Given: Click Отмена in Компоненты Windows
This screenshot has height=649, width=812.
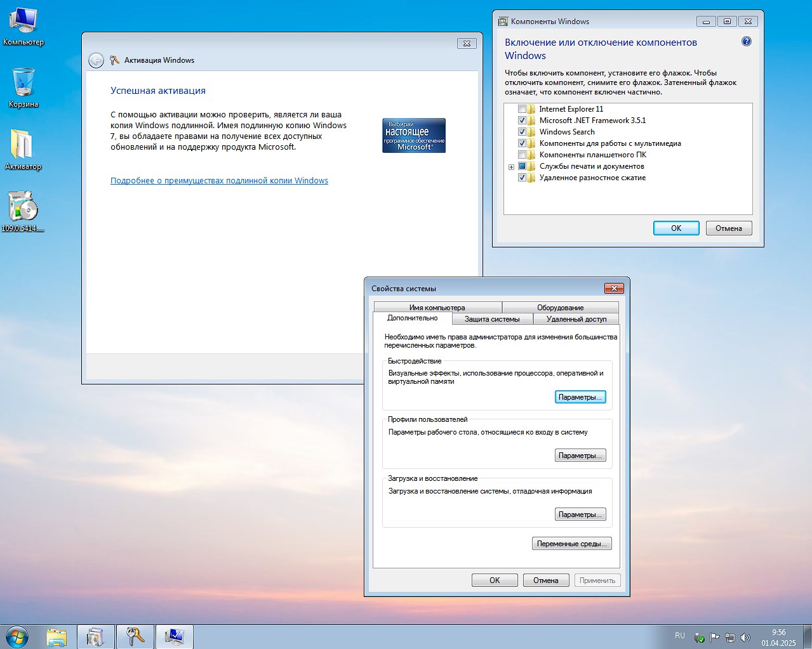Looking at the screenshot, I should (x=729, y=228).
